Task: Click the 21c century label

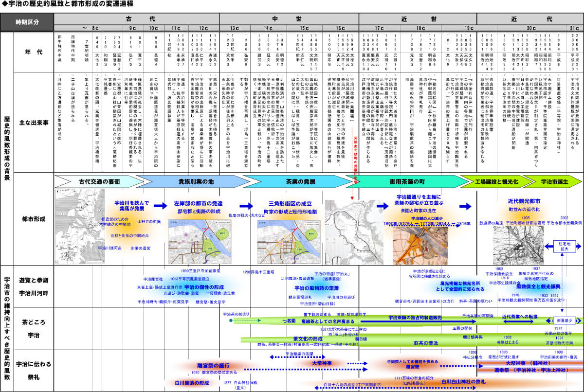Action: click(x=574, y=28)
